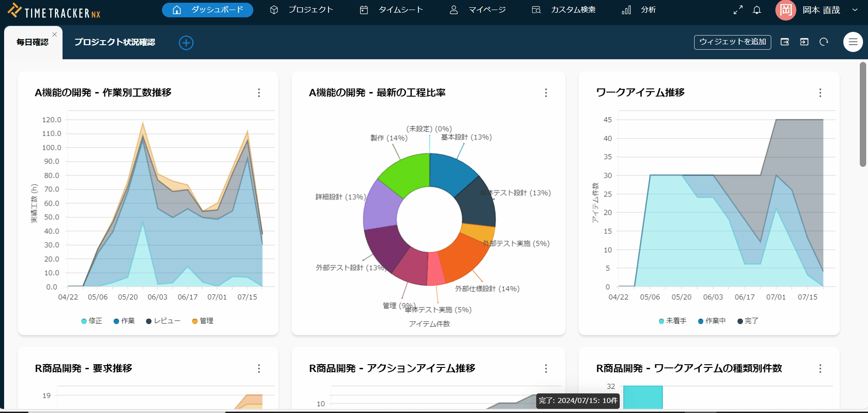Click the マイページ person icon
This screenshot has height=413, width=868.
coord(454,10)
